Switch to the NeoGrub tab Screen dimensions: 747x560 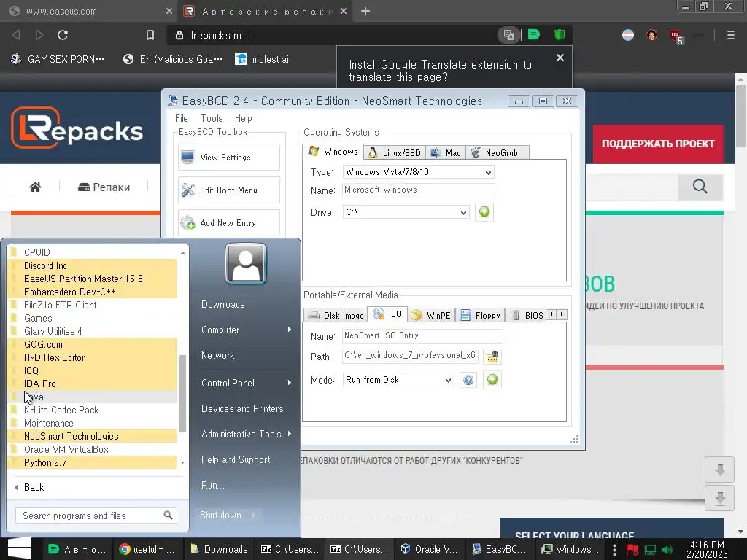click(497, 153)
